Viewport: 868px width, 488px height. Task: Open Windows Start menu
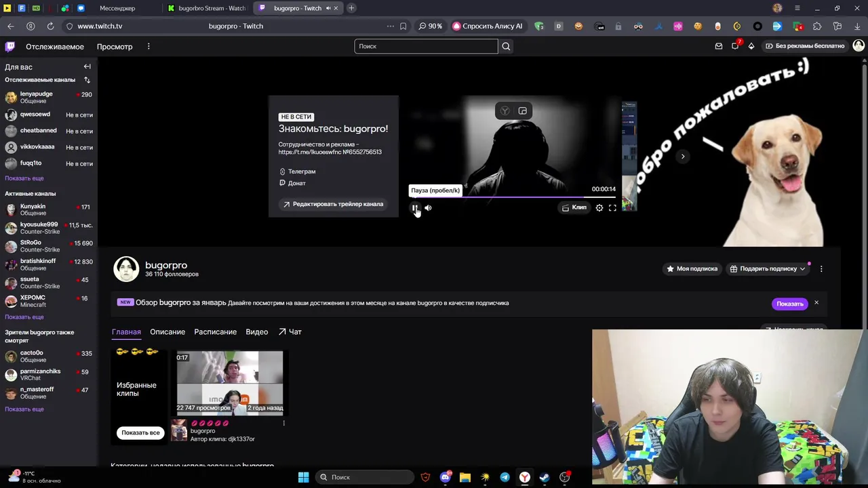303,477
